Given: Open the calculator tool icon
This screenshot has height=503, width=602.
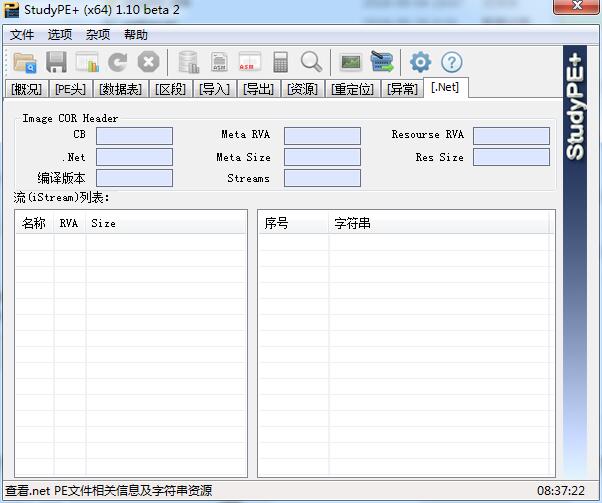Looking at the screenshot, I should [x=281, y=62].
